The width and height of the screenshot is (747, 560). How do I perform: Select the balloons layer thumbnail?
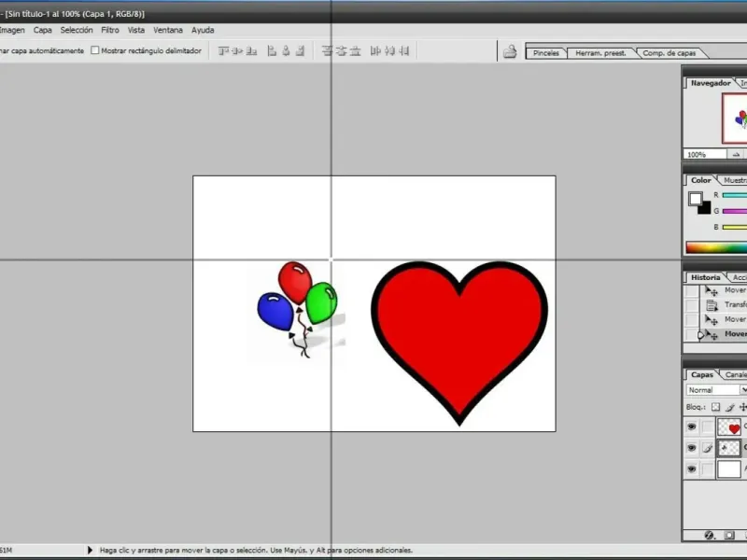729,448
